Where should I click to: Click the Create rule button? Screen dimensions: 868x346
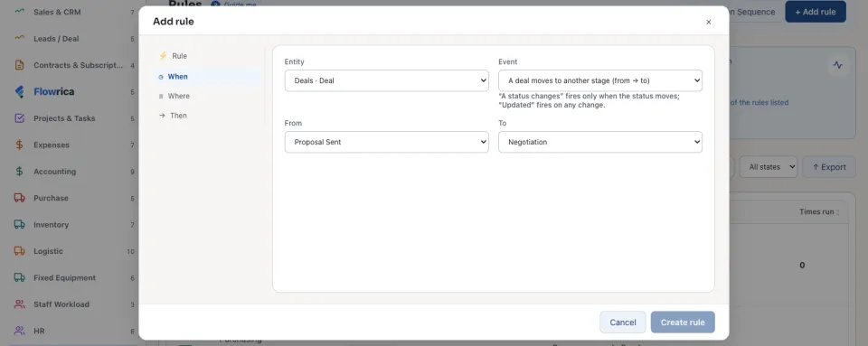[683, 323]
